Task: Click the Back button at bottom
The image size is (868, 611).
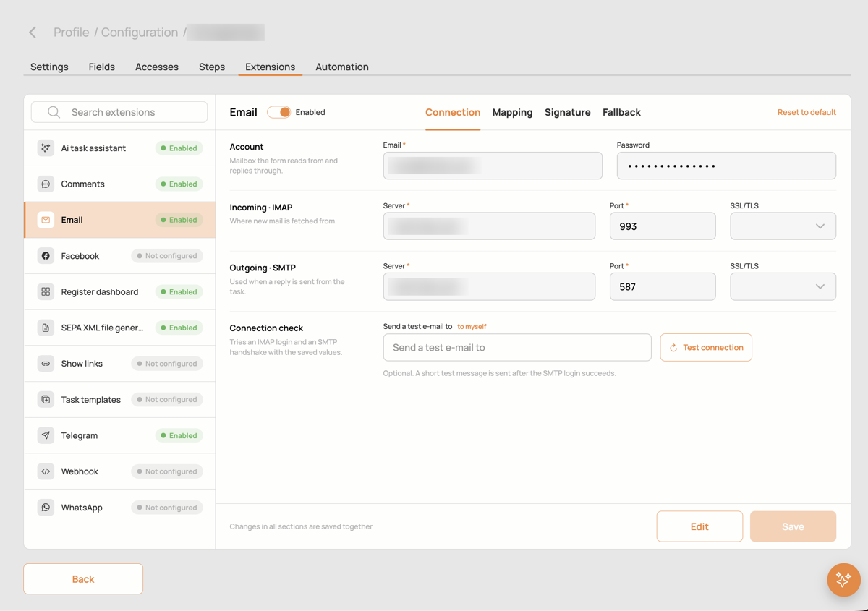Action: 83,579
